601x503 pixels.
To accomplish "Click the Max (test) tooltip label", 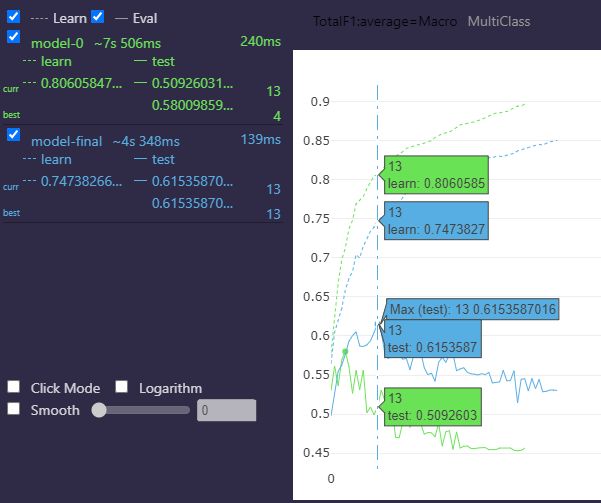I will [472, 309].
